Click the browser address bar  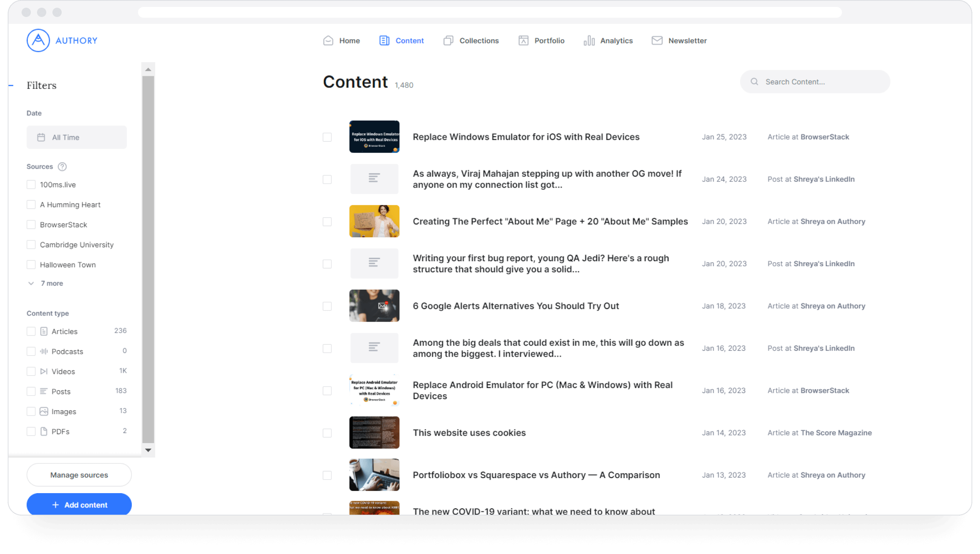pyautogui.click(x=490, y=12)
